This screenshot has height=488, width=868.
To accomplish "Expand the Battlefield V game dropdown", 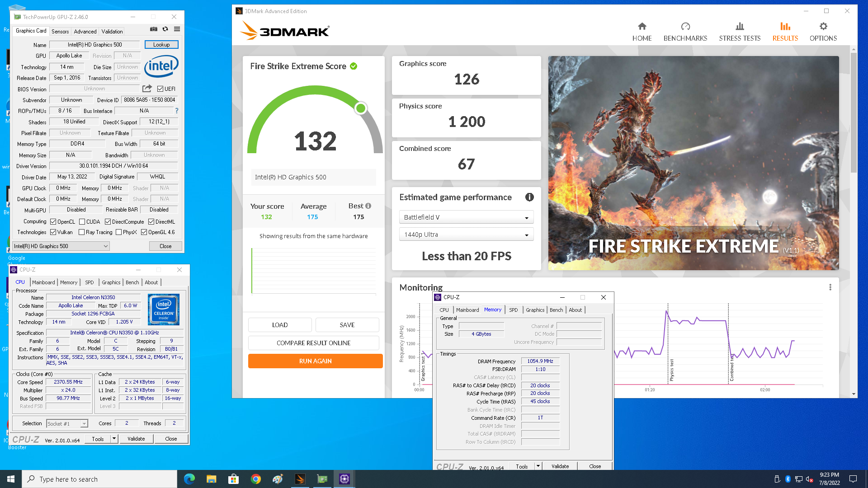I will click(x=466, y=217).
